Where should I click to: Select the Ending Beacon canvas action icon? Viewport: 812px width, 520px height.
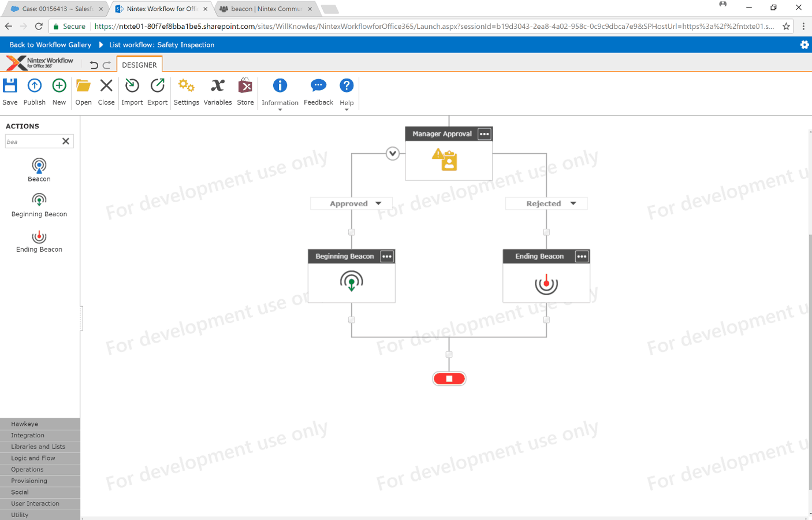546,283
